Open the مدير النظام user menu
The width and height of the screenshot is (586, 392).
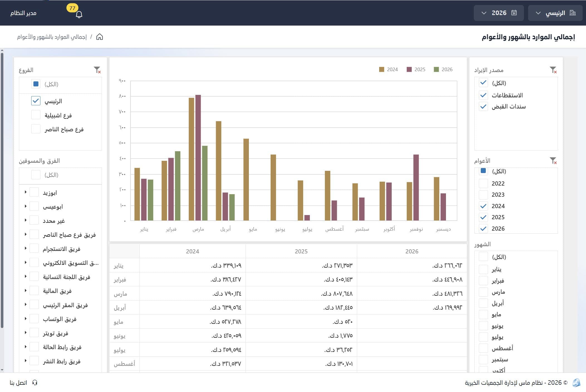pos(23,13)
